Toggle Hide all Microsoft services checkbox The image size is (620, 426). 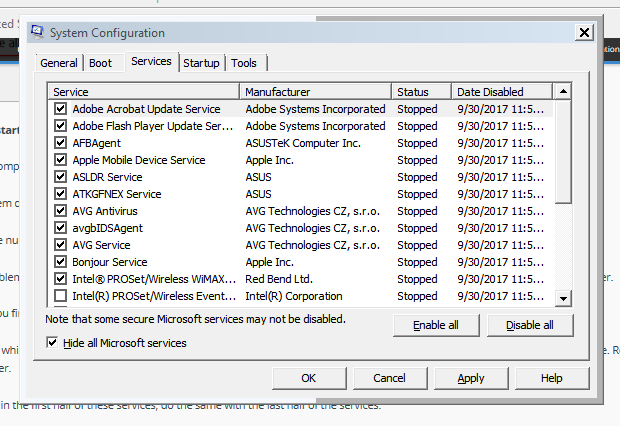point(52,343)
